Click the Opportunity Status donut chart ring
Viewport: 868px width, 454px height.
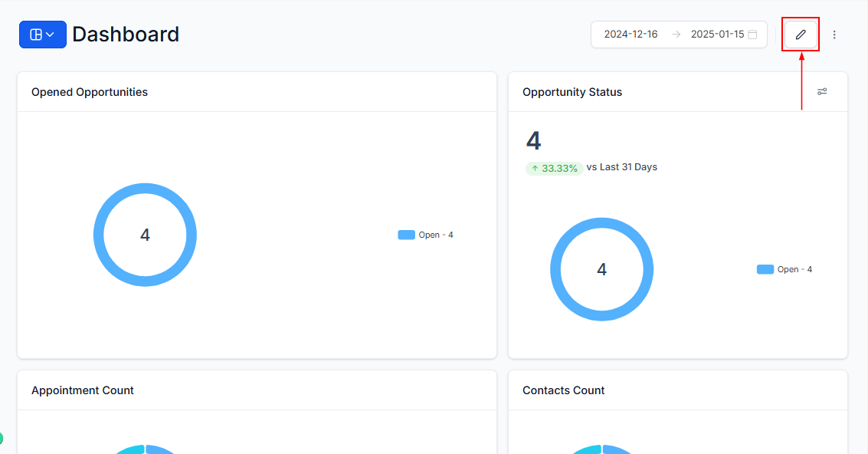(x=555, y=269)
